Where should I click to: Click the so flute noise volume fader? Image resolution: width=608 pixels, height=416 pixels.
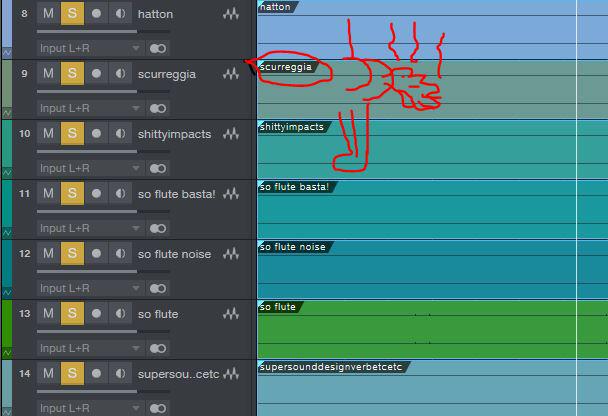[103, 271]
